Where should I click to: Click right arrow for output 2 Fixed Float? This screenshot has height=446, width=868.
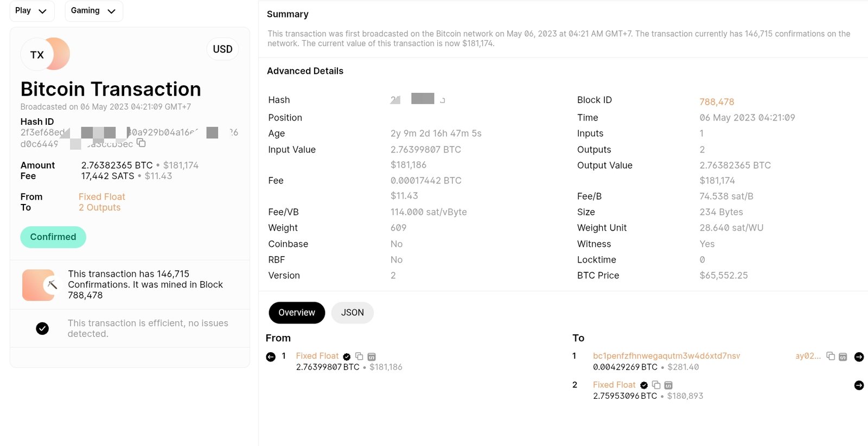(x=859, y=385)
